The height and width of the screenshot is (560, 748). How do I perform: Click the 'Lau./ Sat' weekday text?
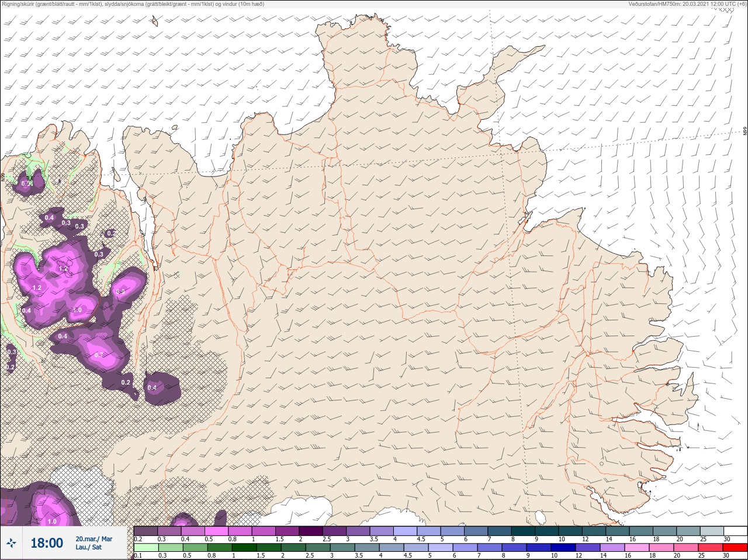coord(88,548)
